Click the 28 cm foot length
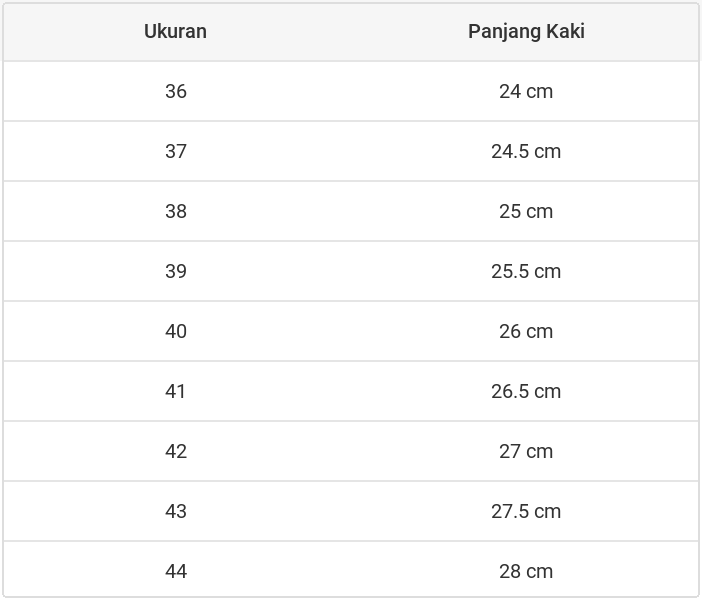 coord(526,571)
